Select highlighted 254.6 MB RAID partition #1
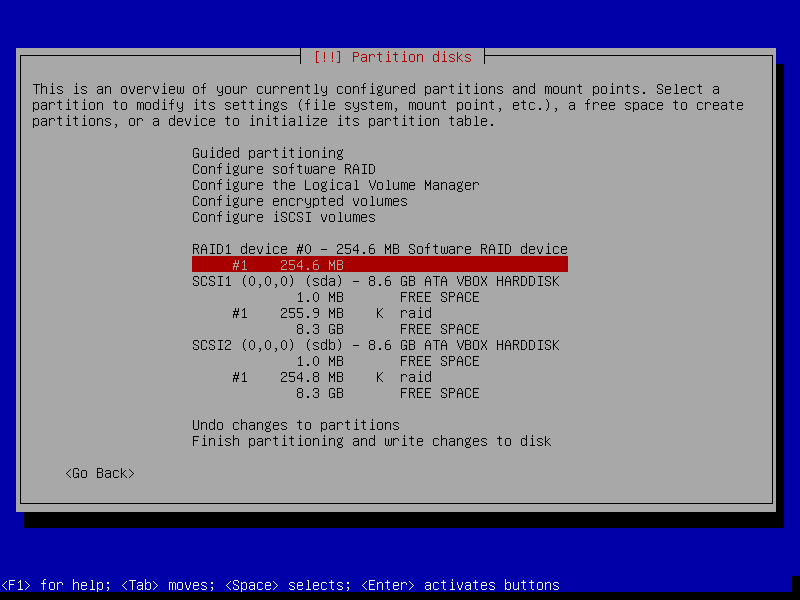This screenshot has height=600, width=800. (x=379, y=265)
